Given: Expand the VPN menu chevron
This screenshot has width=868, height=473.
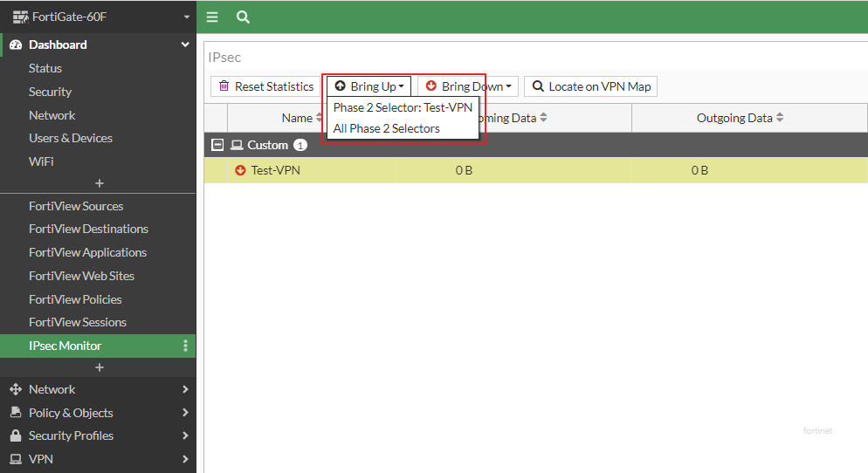Looking at the screenshot, I should [185, 459].
